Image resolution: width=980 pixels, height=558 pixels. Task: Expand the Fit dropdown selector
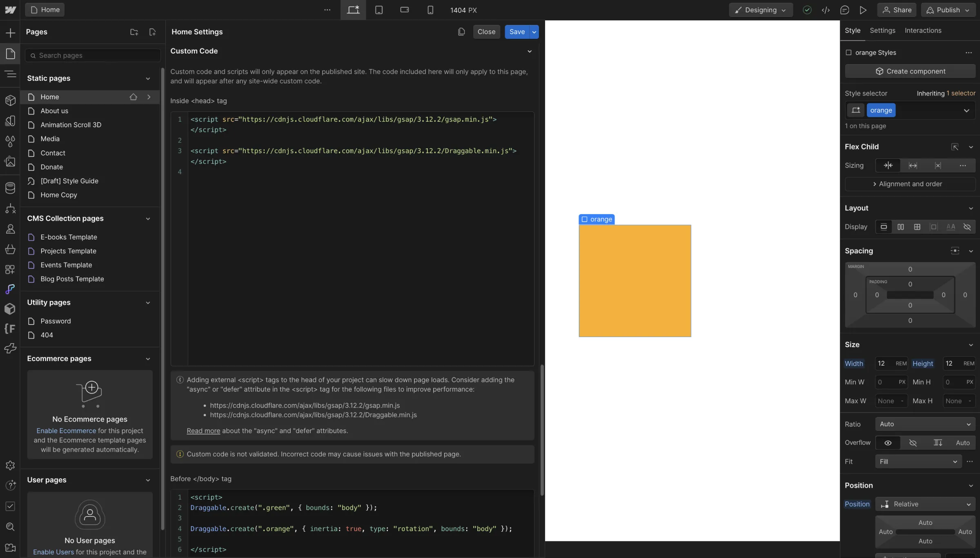coord(918,462)
